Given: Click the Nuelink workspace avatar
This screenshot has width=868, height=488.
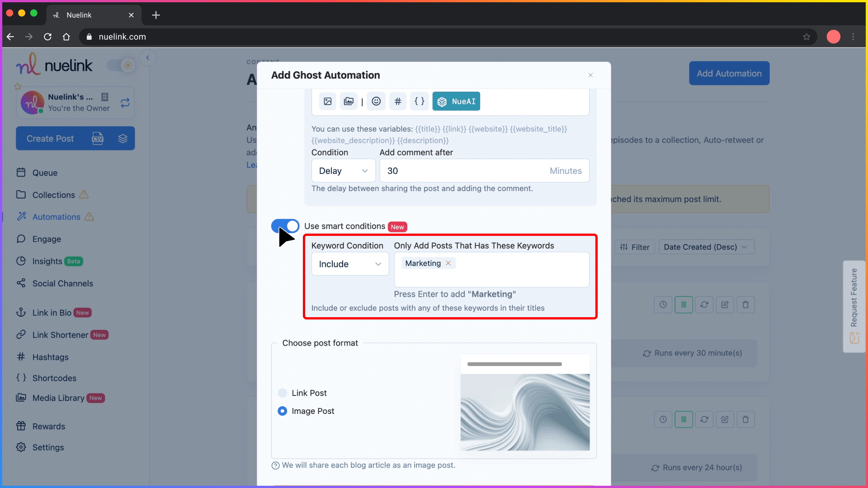Looking at the screenshot, I should pyautogui.click(x=32, y=103).
